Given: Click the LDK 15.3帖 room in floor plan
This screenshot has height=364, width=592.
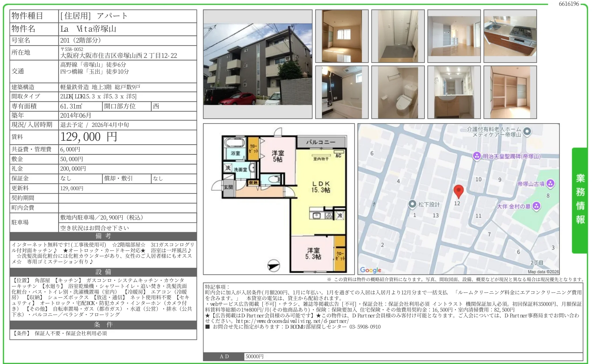Looking at the screenshot, I should [x=320, y=187].
